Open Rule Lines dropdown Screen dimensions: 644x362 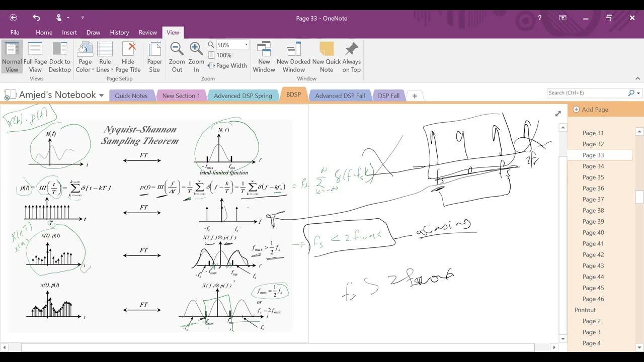[105, 57]
